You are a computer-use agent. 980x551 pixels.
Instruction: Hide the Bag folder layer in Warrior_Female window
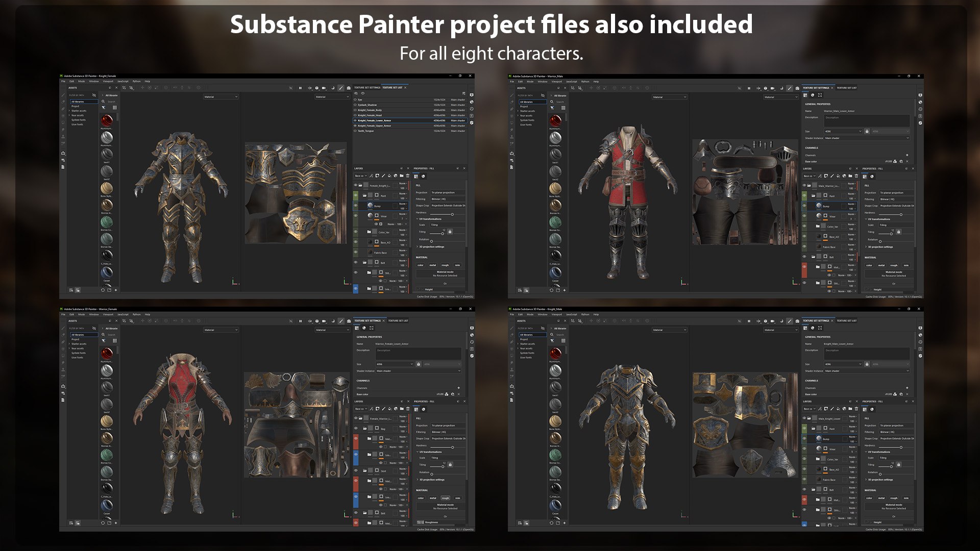(356, 429)
